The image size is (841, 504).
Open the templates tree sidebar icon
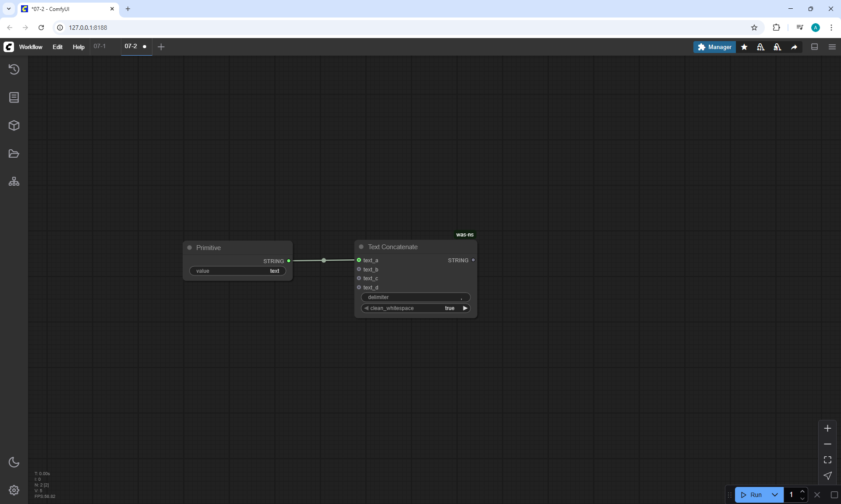pyautogui.click(x=14, y=181)
